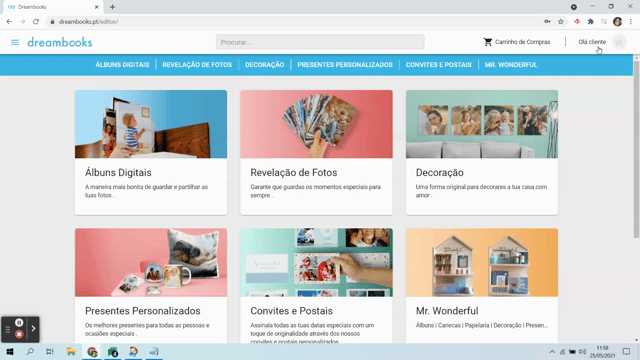View site lock security info
Screen dimensions: 640x360
pos(52,22)
